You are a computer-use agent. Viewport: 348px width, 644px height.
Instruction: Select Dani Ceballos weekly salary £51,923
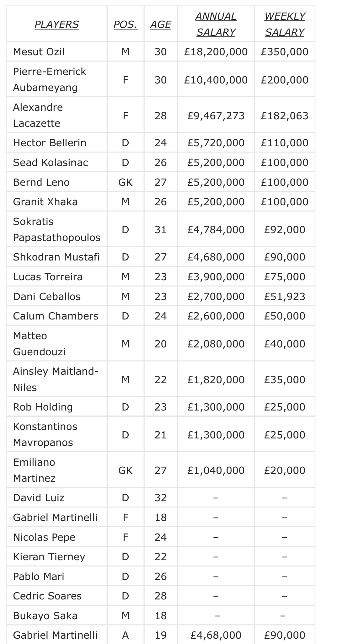tap(285, 297)
